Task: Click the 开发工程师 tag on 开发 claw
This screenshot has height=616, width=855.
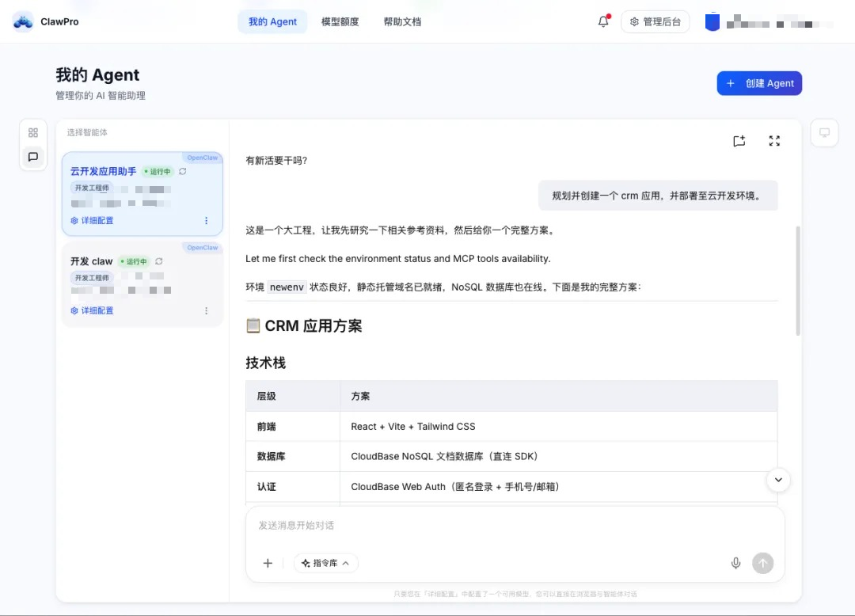Action: coord(92,277)
